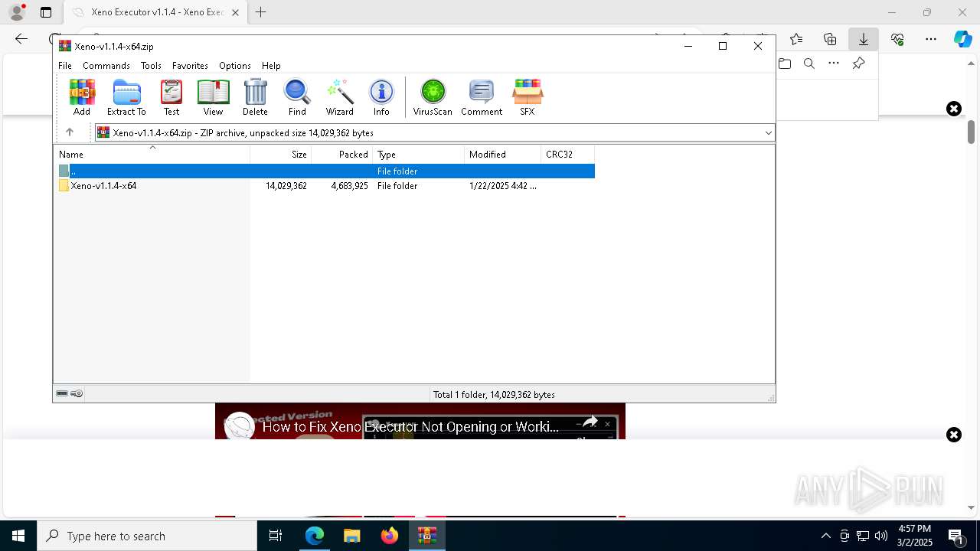Click the modified date 1/22/2025 cell
The height and width of the screenshot is (551, 980).
503,186
